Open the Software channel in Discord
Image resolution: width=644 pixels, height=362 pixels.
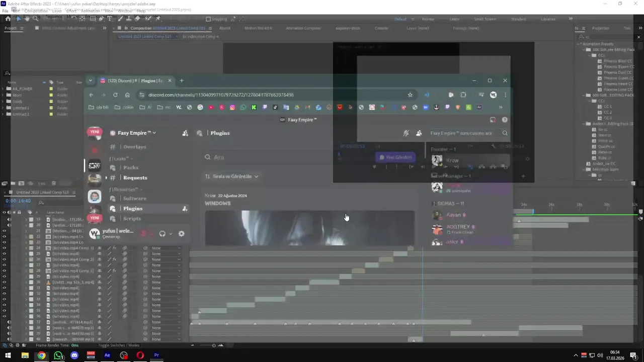135,198
